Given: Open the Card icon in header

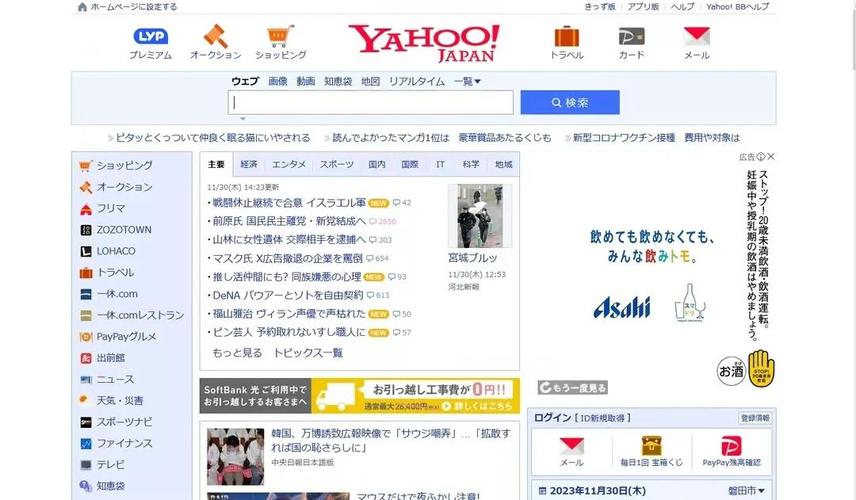Looking at the screenshot, I should [x=631, y=37].
